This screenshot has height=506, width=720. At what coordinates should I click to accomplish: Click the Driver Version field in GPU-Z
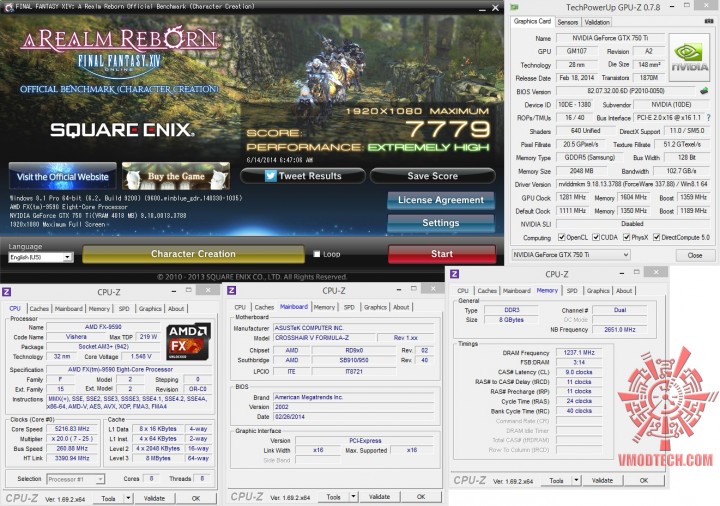pos(633,184)
